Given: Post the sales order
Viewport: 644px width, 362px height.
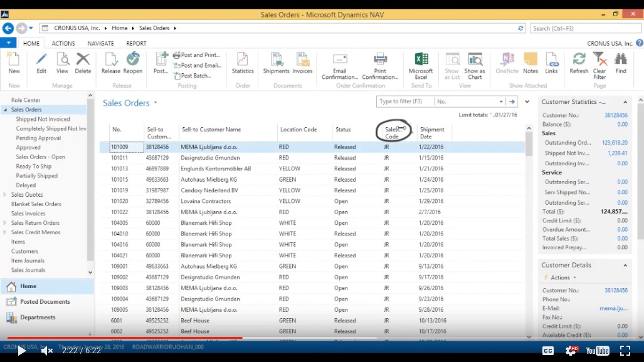Looking at the screenshot, I should coord(161,64).
